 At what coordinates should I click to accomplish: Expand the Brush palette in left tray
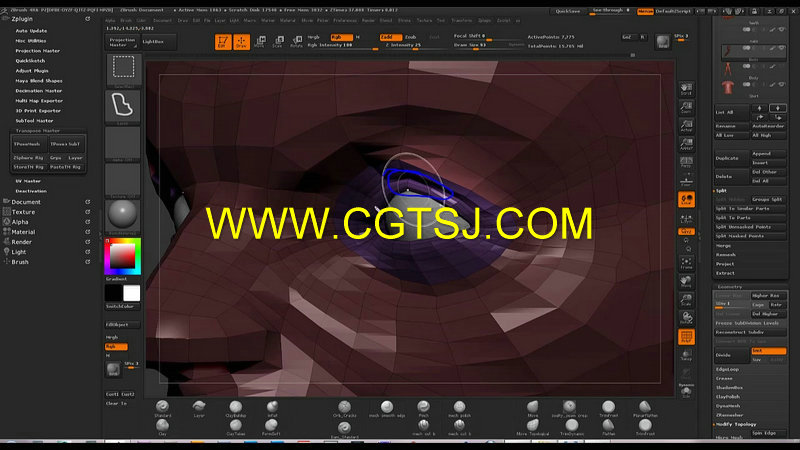[20, 262]
